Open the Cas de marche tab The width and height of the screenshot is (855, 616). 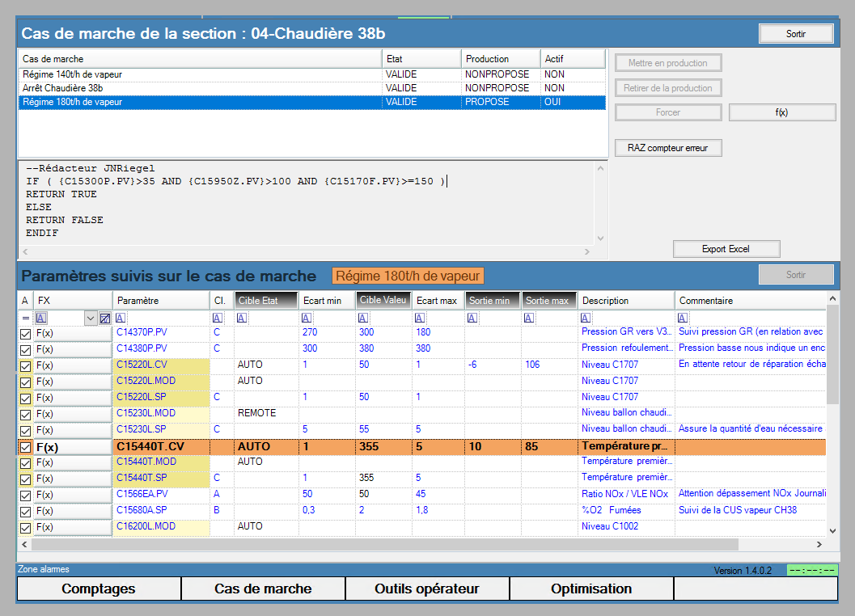[264, 589]
